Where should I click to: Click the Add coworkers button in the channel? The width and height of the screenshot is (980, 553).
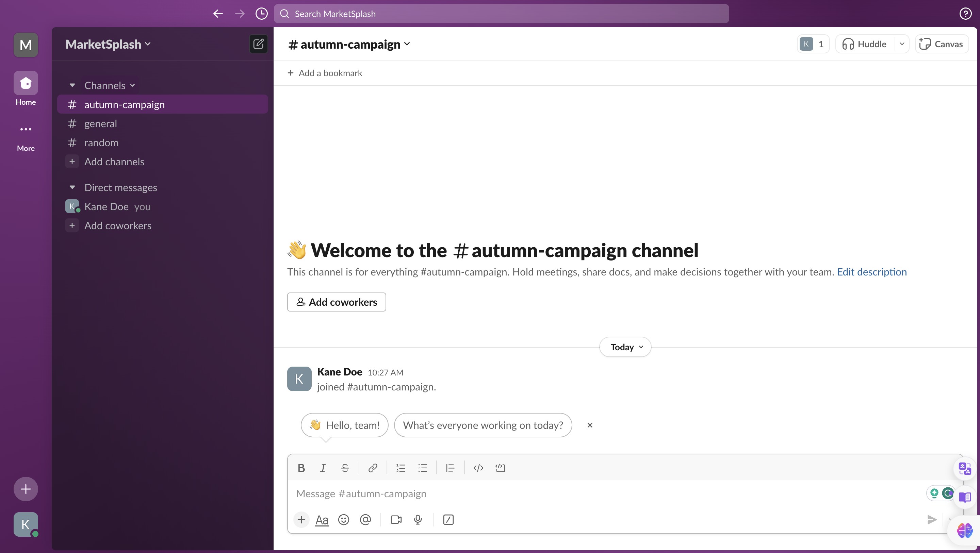[336, 302]
